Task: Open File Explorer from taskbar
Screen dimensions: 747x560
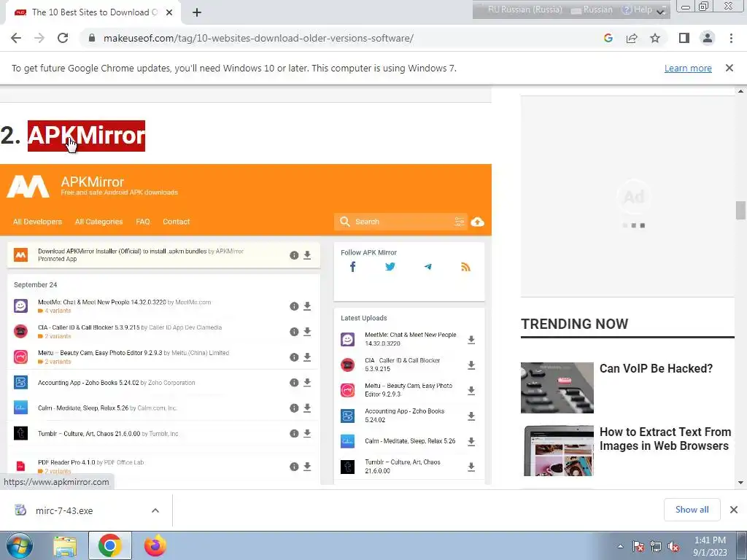Action: click(65, 546)
